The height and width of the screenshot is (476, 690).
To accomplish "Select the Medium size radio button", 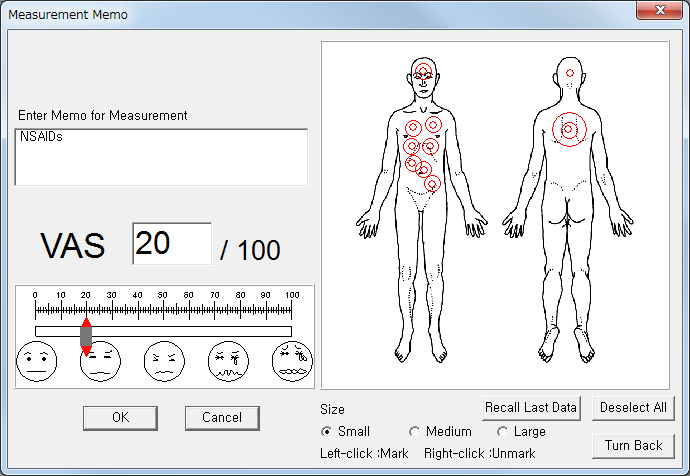I will coord(415,432).
